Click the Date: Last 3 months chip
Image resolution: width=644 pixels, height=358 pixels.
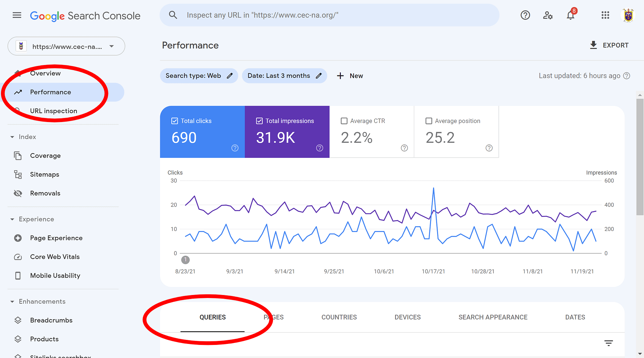[x=284, y=76]
